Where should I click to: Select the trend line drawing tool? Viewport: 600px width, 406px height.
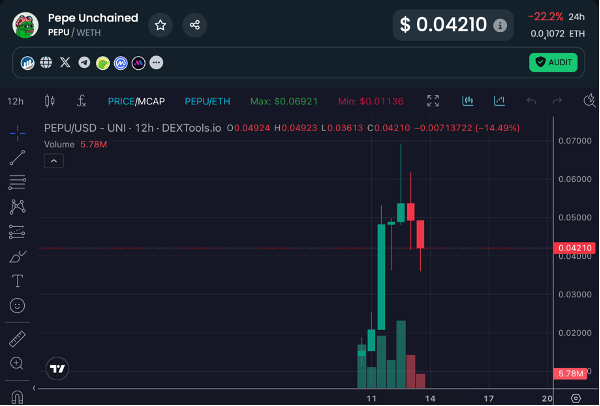click(x=17, y=158)
